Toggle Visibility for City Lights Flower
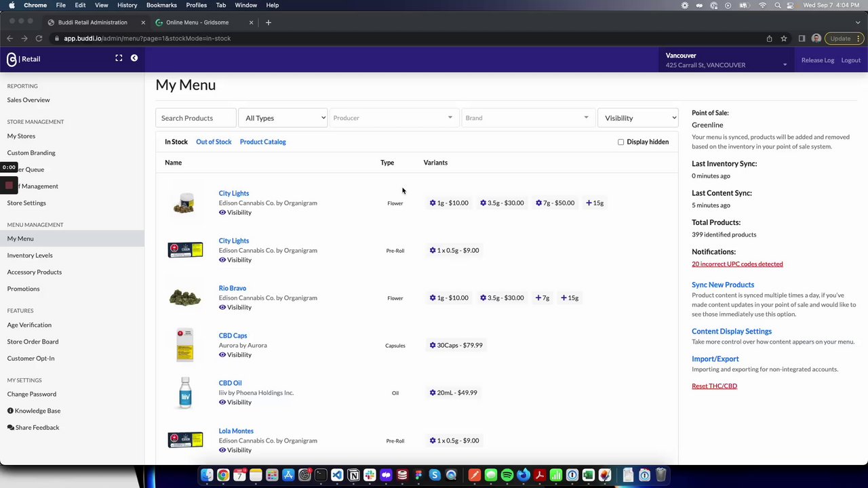Screen dimensions: 868x488 pos(235,213)
